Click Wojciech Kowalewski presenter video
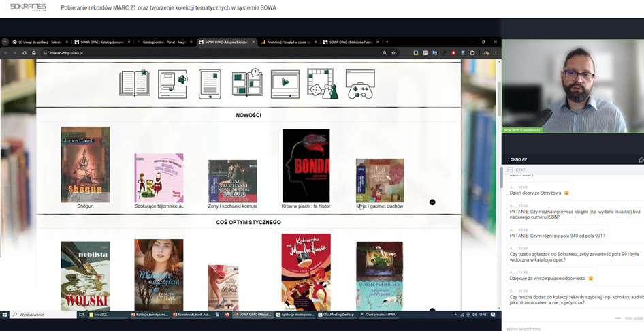Image resolution: width=644 pixels, height=331 pixels. (x=573, y=86)
